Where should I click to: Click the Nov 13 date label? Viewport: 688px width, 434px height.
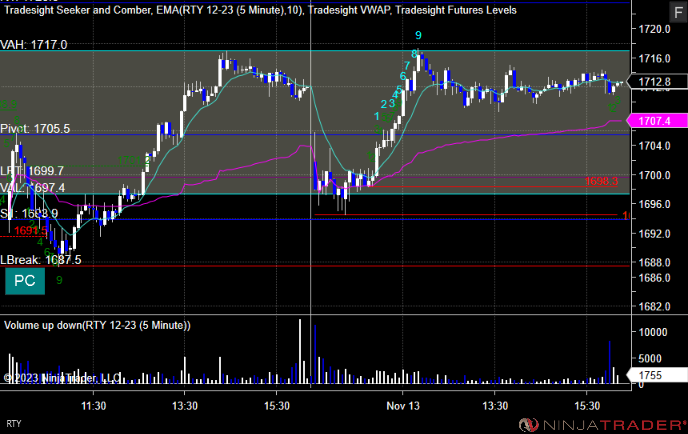pyautogui.click(x=403, y=406)
